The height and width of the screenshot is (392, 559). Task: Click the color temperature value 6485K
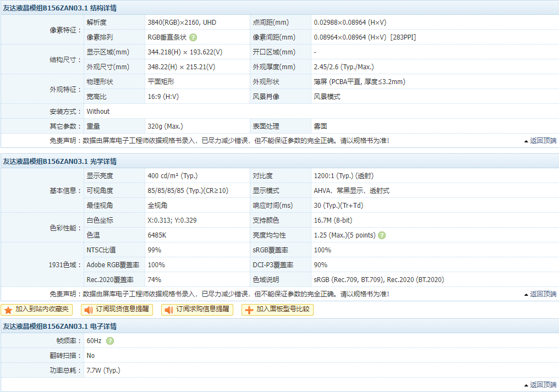coord(157,235)
